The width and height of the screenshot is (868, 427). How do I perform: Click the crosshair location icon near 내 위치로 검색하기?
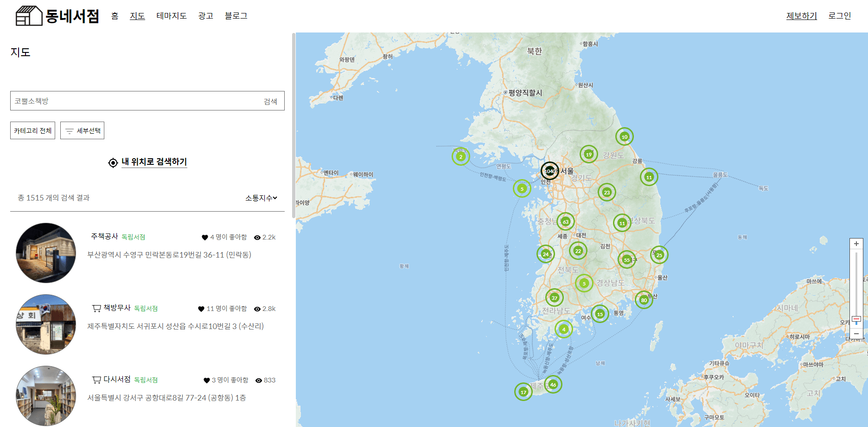click(112, 163)
